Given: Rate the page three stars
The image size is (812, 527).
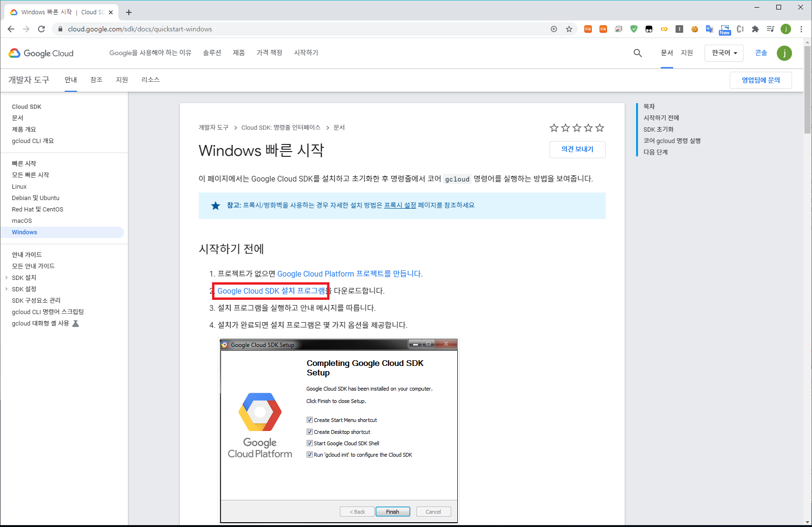Looking at the screenshot, I should click(577, 128).
